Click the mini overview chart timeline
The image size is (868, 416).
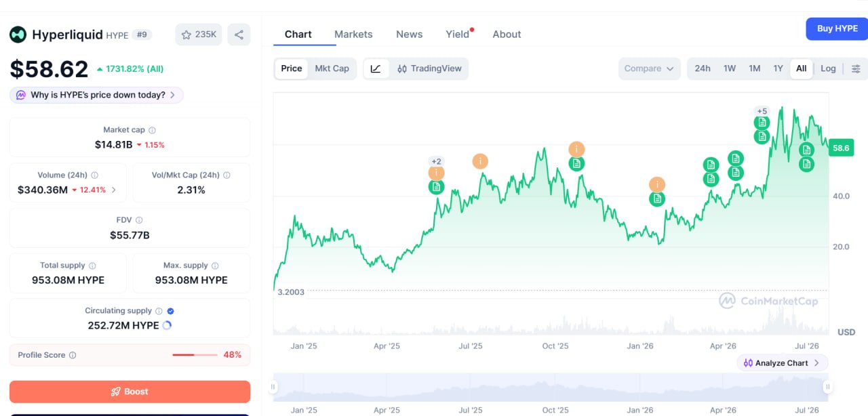coord(551,387)
